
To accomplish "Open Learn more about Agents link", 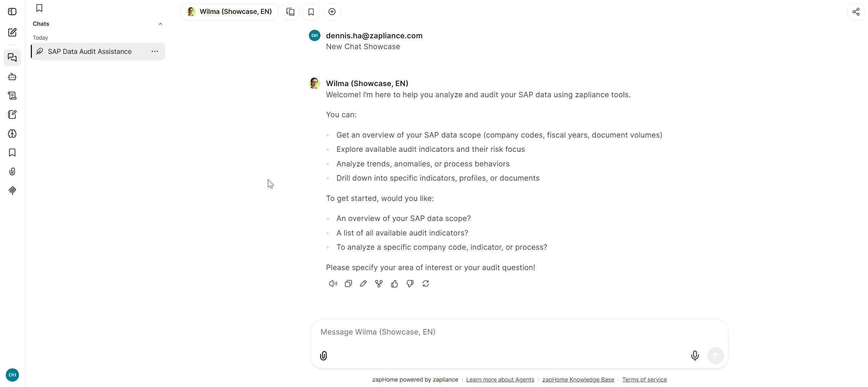I will tap(500, 380).
